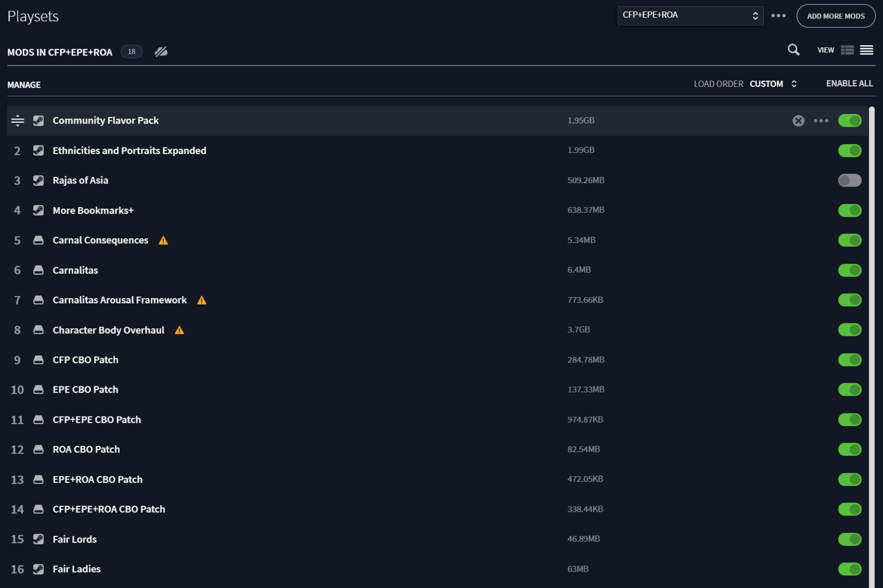Click the Carnalitas Arousal Framework warning triangle
This screenshot has width=883, height=588.
point(202,301)
